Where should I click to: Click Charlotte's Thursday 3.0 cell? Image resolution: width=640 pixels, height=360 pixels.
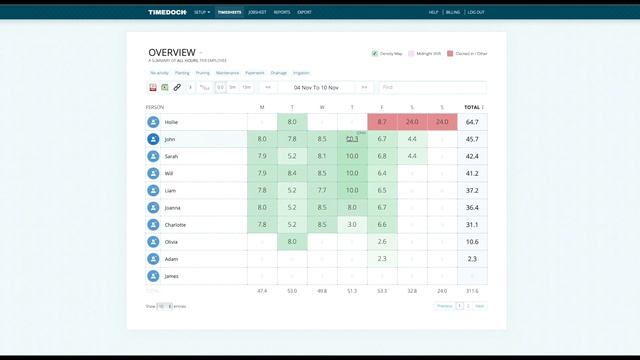352,225
